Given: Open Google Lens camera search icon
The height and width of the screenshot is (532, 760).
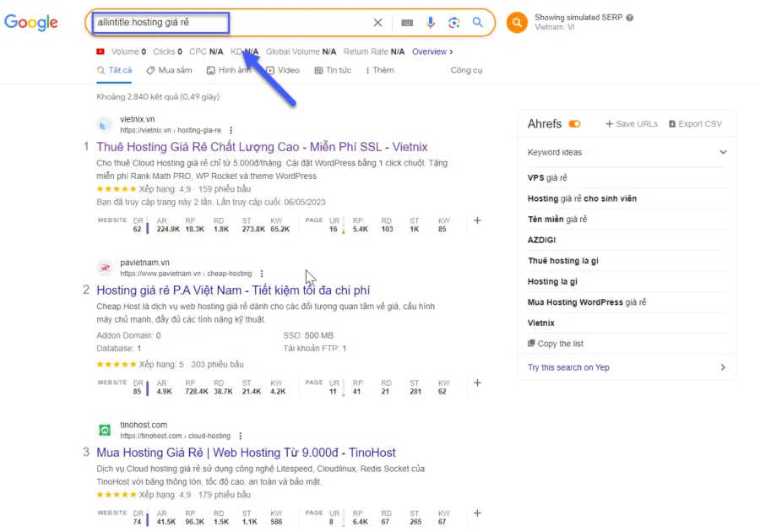Looking at the screenshot, I should (x=454, y=23).
